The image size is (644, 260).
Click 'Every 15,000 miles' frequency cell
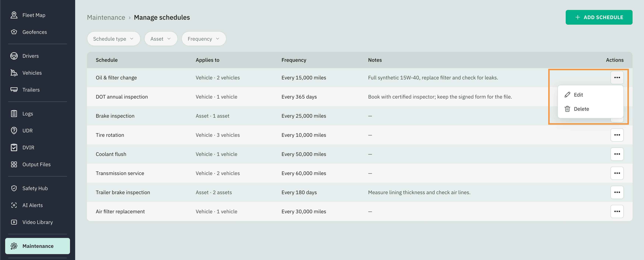tap(304, 78)
